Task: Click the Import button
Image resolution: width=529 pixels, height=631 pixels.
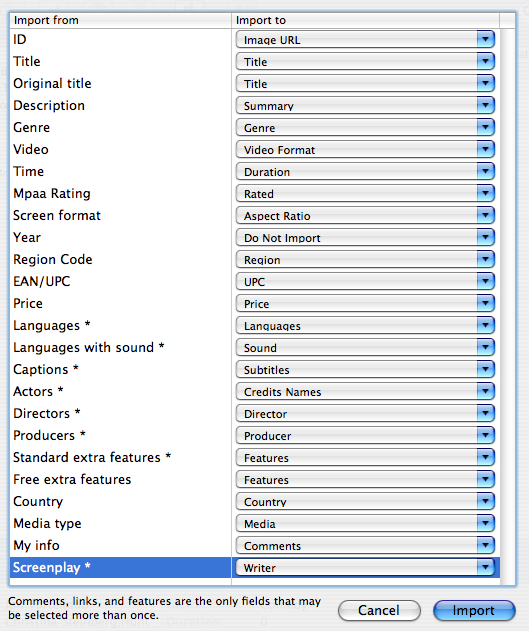Action: click(474, 610)
